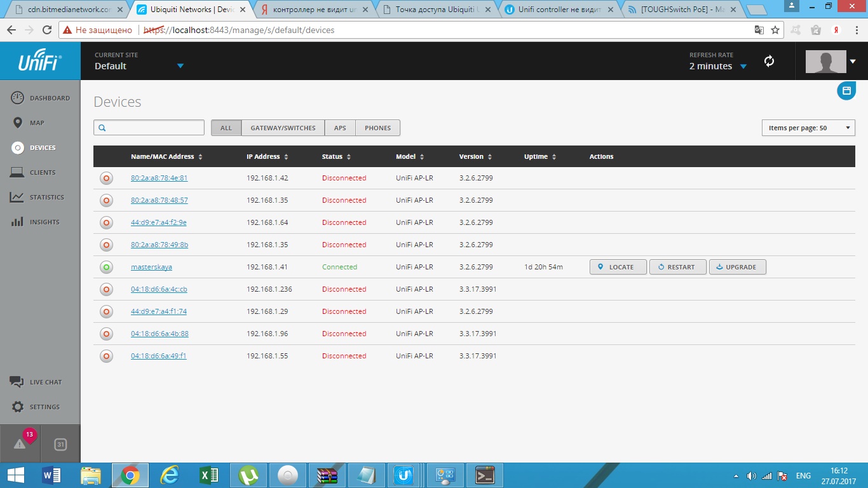The height and width of the screenshot is (488, 868).
Task: Sort by IP Address column
Action: point(268,156)
